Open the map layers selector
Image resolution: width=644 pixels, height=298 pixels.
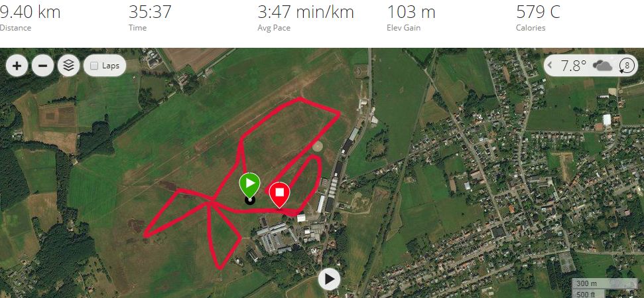pyautogui.click(x=68, y=66)
